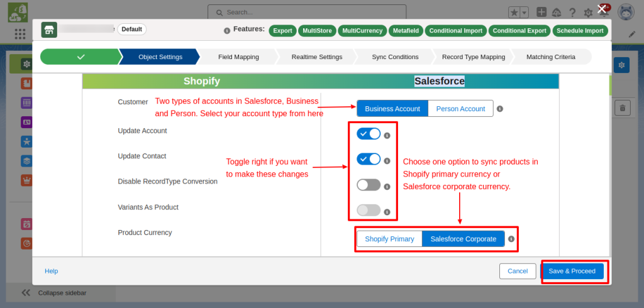Choose Shopify Primary currency

click(389, 239)
